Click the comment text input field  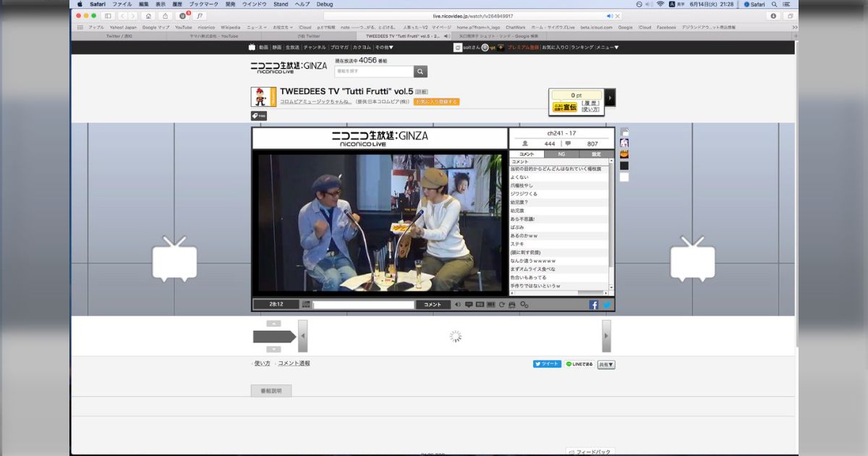pyautogui.click(x=363, y=305)
